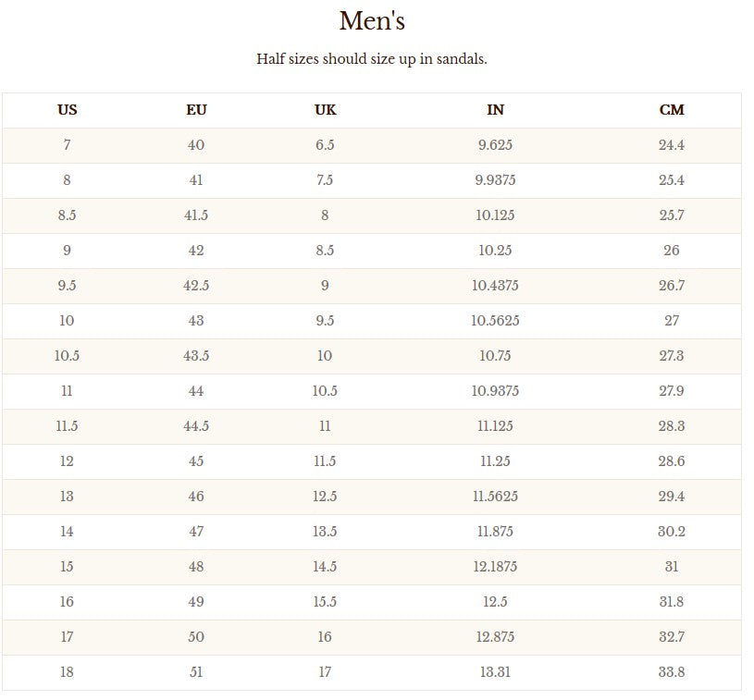The image size is (754, 700).
Task: Select the UK size 8.5 cell
Action: point(325,250)
